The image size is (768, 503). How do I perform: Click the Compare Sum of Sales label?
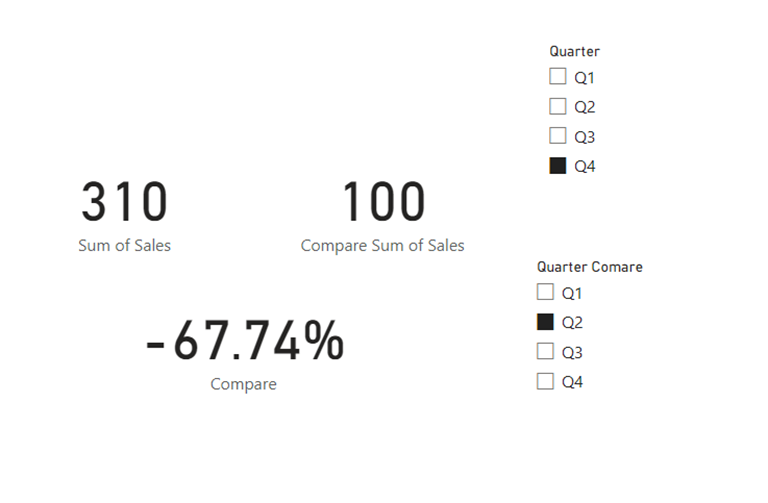[x=382, y=245]
